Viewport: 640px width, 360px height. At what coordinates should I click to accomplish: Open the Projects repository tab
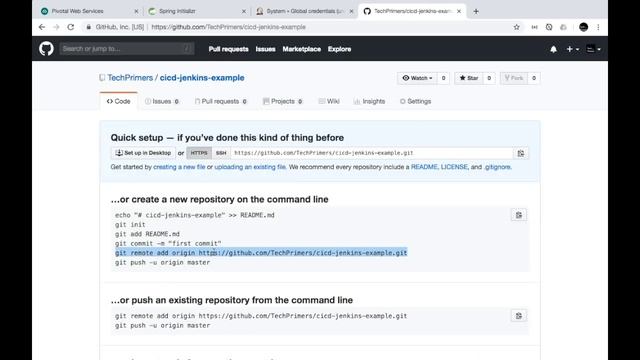(x=283, y=101)
